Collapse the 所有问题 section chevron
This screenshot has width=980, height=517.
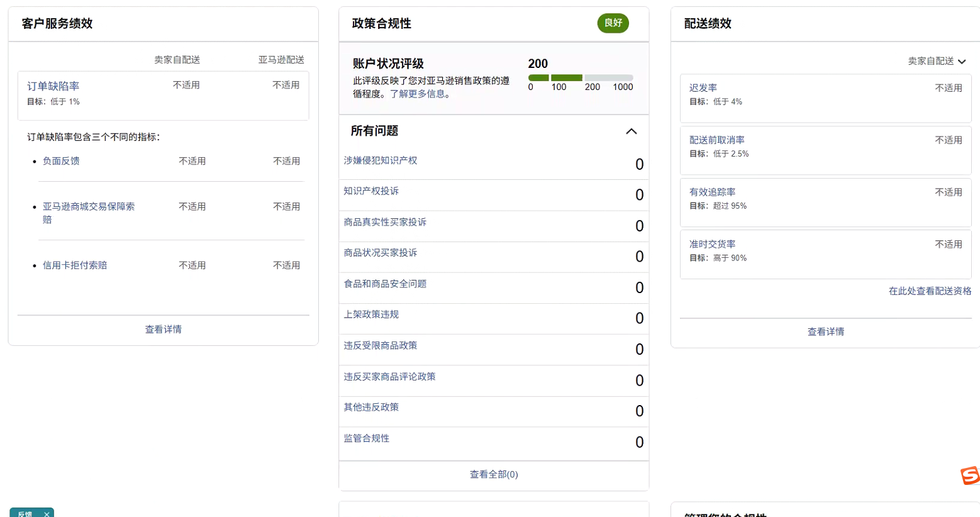(x=631, y=131)
